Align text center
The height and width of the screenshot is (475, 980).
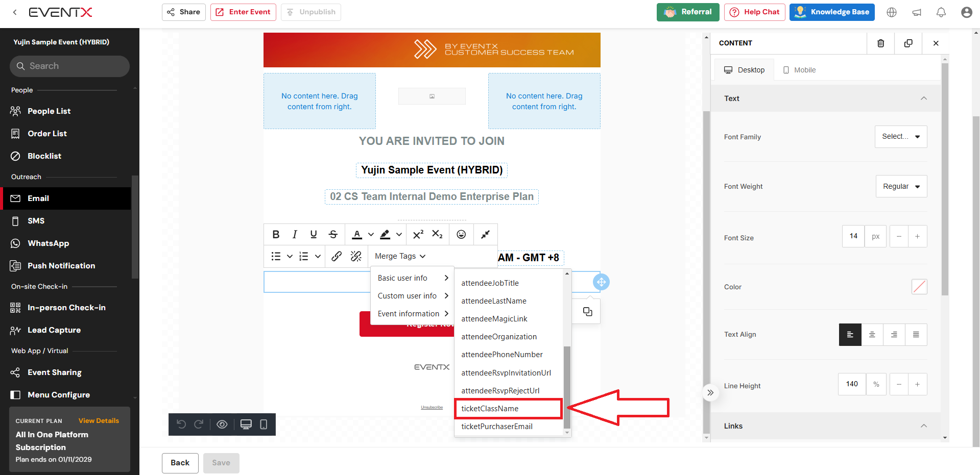(872, 335)
